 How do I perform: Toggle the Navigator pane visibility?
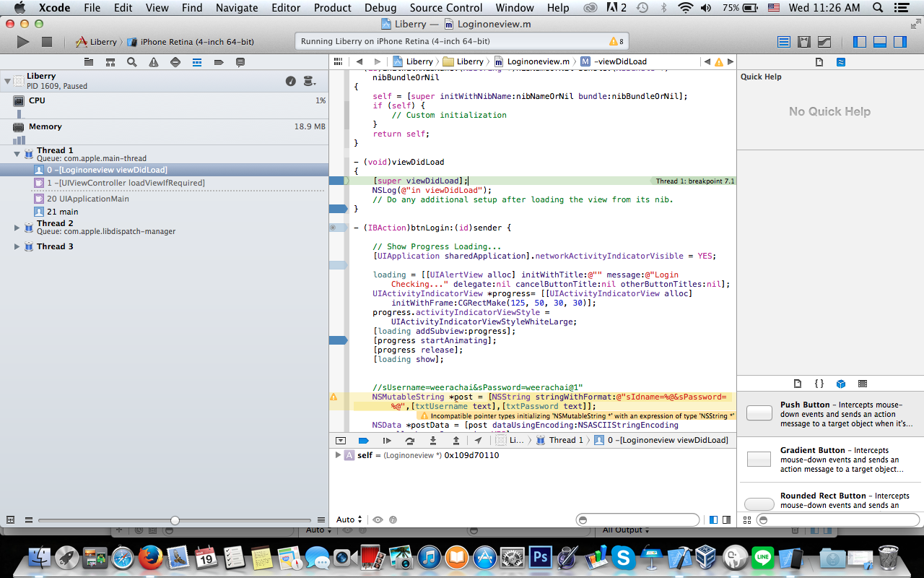point(860,42)
